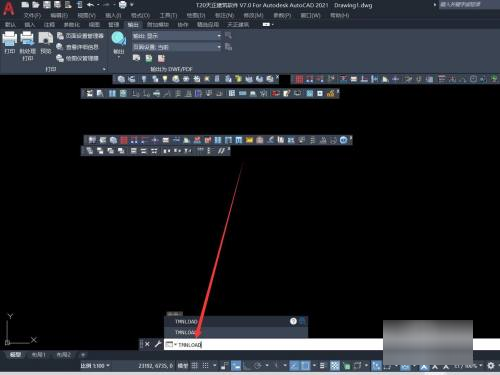Click the TRRLOAD command line input field
Screen dimensions: 500x375
(273, 344)
